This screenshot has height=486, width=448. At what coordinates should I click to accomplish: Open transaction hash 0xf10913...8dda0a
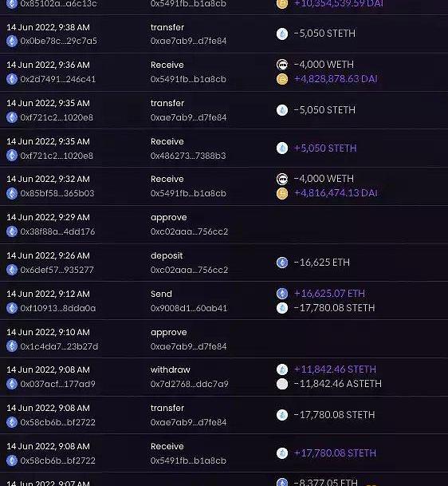point(58,308)
